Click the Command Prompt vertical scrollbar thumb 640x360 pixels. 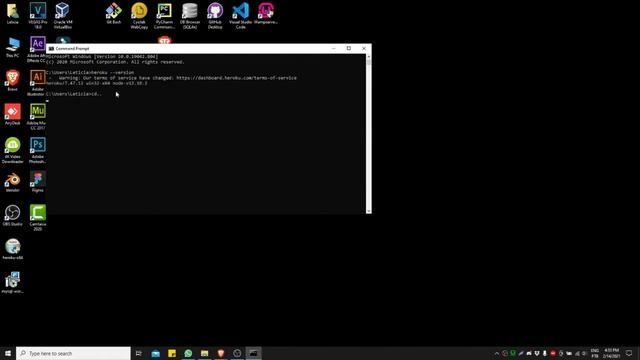(369, 62)
